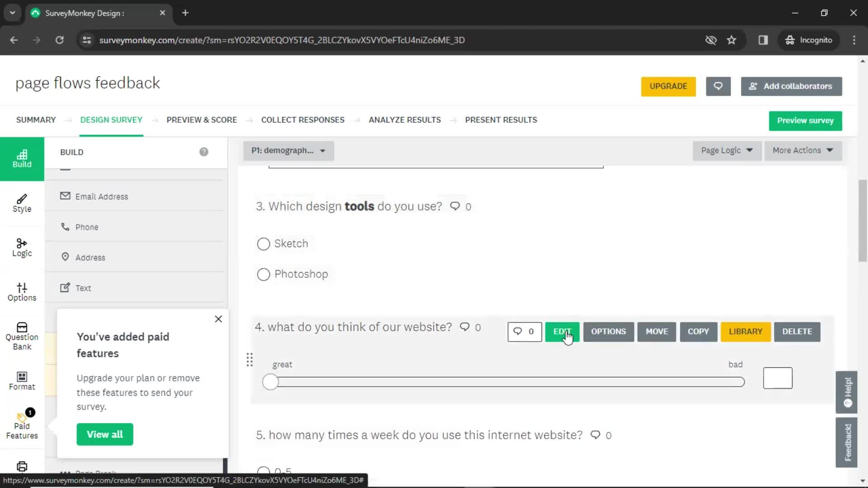
Task: Select Sketch radio button option
Action: [264, 243]
